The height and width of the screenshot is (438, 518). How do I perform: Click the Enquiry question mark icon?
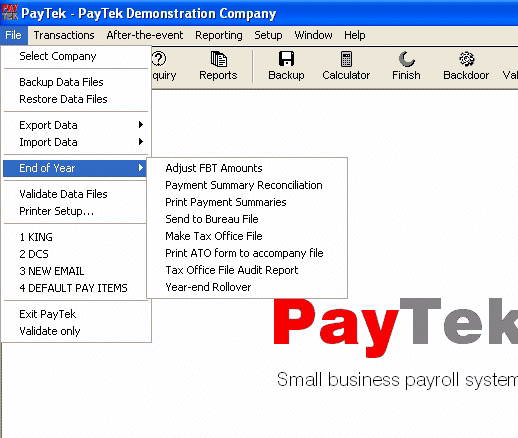[159, 59]
